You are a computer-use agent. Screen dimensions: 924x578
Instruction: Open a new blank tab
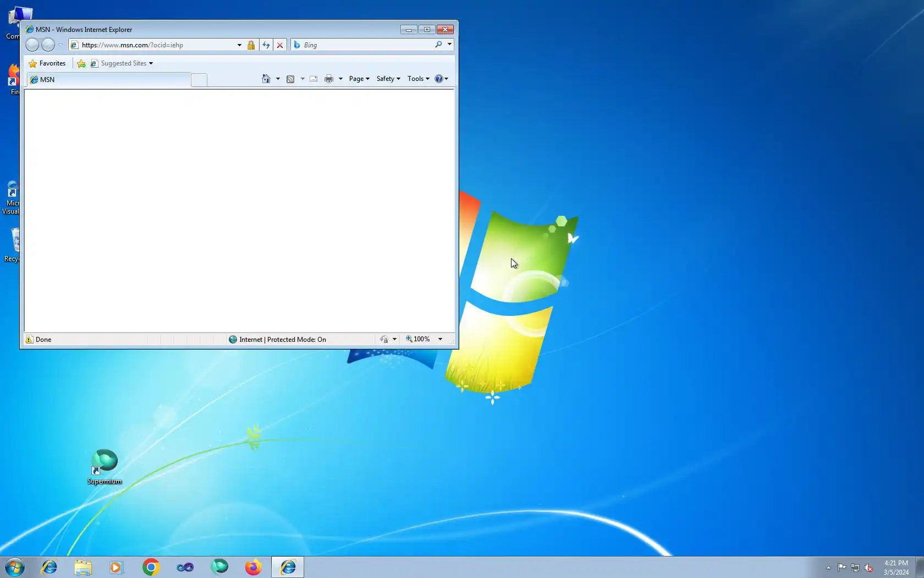pos(199,80)
